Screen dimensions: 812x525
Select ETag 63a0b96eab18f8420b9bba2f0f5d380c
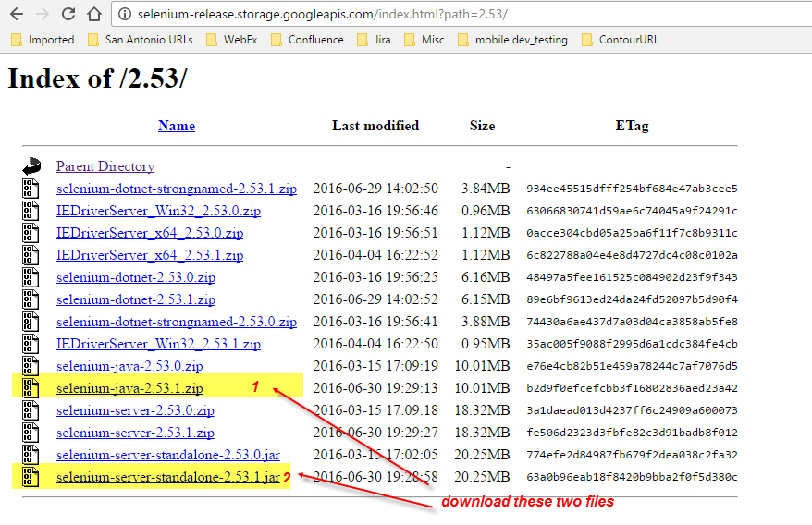[632, 477]
